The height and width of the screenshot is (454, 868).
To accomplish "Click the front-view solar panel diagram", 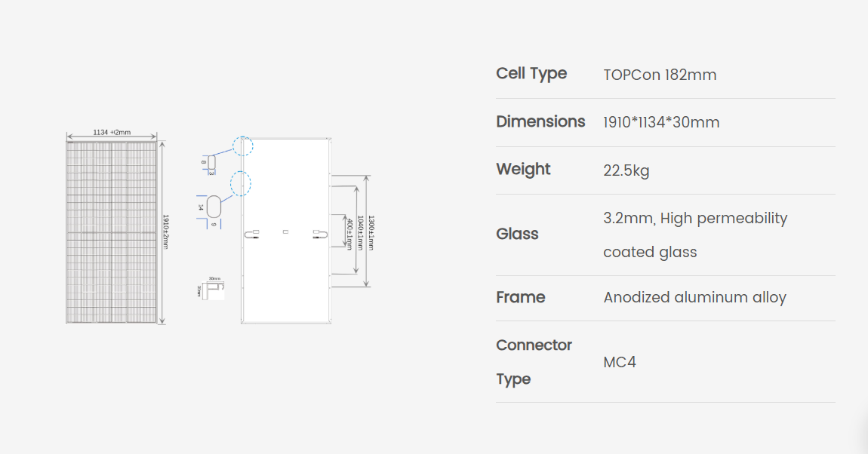I will [x=111, y=232].
